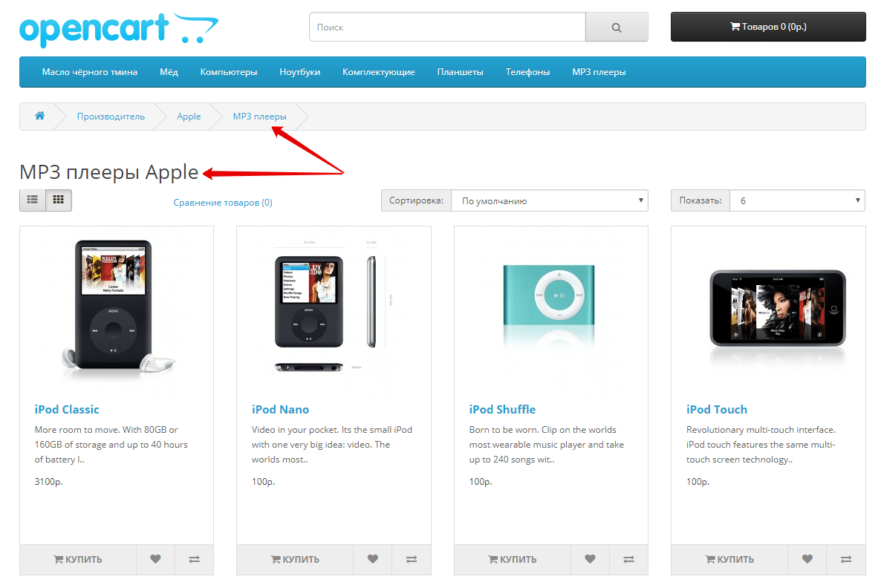Switch to list view layout

coord(33,200)
